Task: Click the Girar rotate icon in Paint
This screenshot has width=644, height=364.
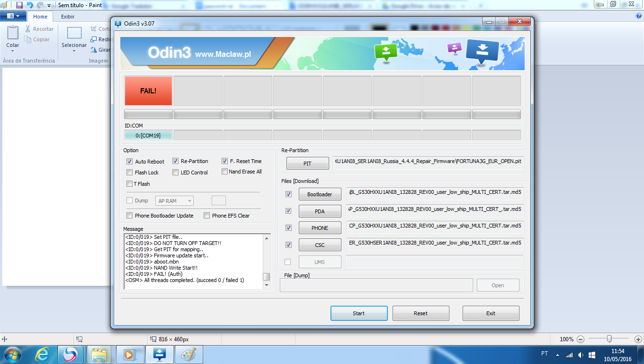Action: point(94,49)
